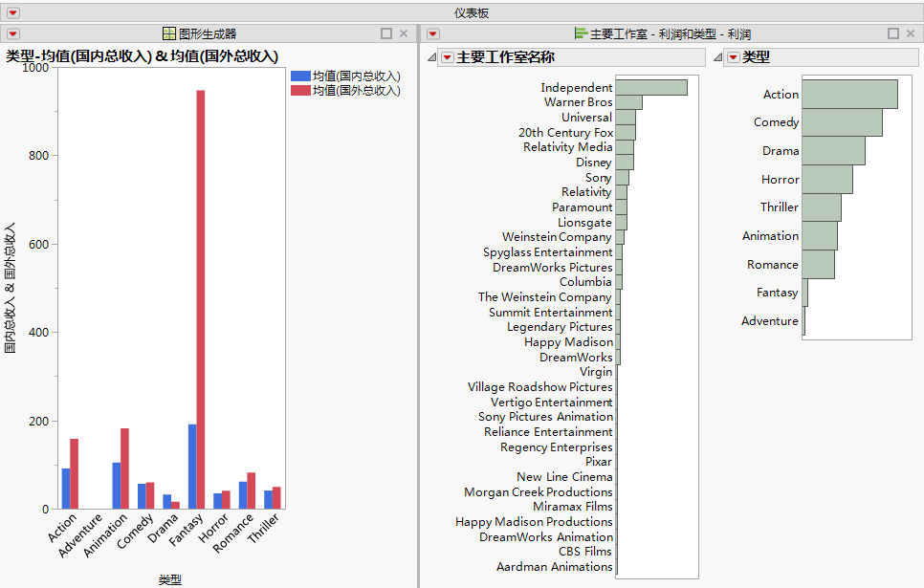Close the 图形生成器 panel
The height and width of the screenshot is (588, 924).
pyautogui.click(x=404, y=33)
